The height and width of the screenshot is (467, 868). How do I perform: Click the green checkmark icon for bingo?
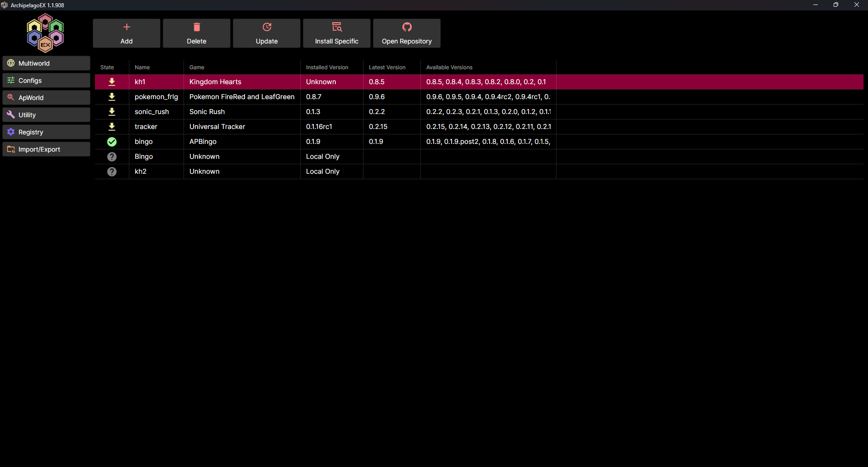[112, 142]
